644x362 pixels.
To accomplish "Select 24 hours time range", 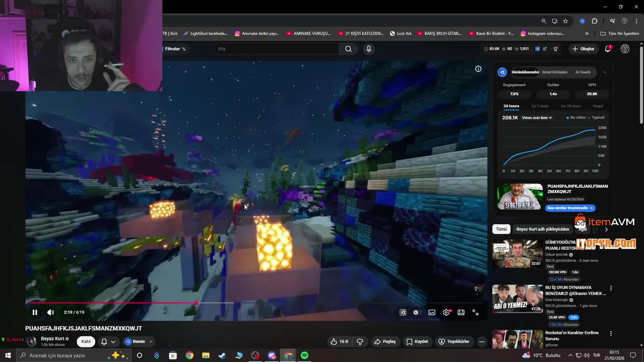I will tap(511, 106).
